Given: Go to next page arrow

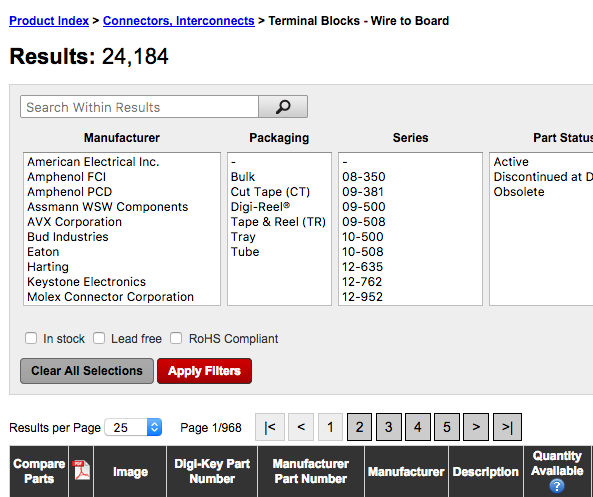Looking at the screenshot, I should 476,427.
